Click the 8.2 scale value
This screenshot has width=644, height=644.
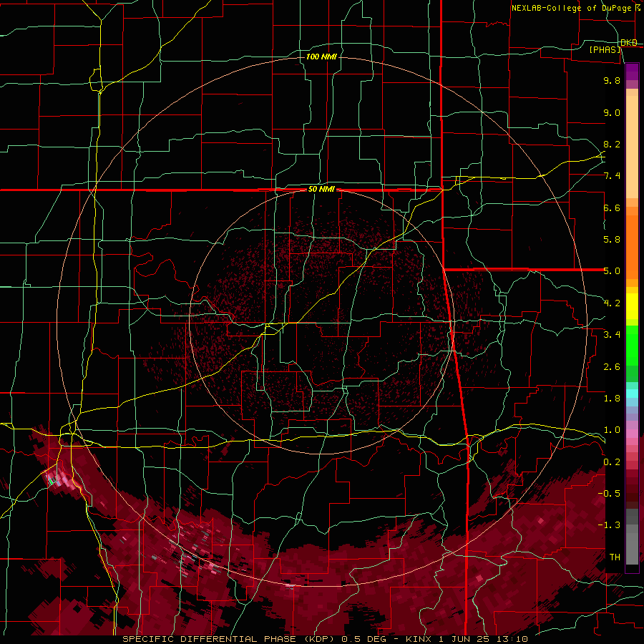612,144
